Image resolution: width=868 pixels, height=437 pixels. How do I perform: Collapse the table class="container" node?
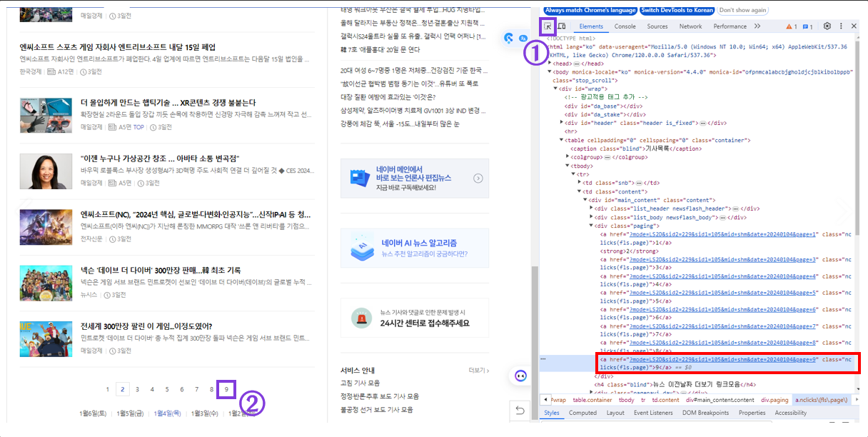click(x=562, y=139)
